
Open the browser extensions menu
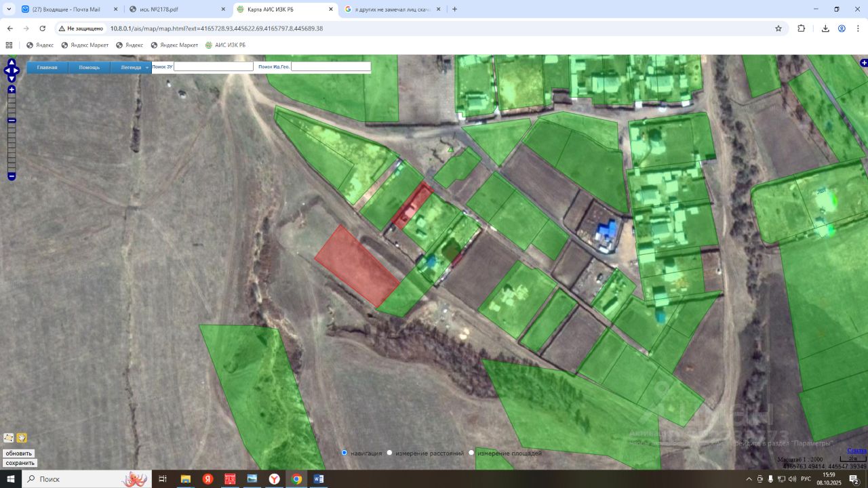[x=802, y=28]
